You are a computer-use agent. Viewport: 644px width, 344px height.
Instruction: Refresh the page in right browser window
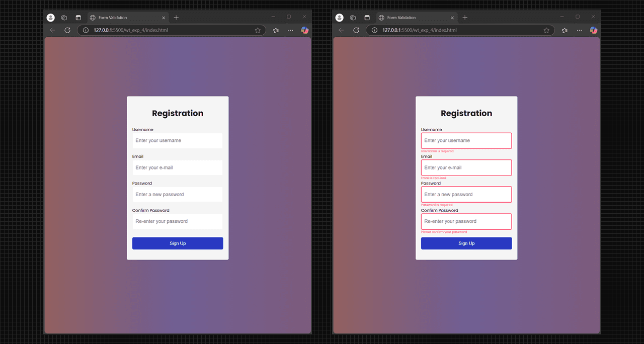(356, 30)
